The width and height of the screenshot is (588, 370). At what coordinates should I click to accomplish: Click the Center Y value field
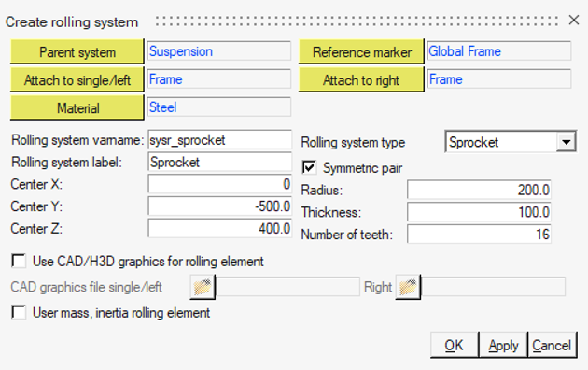point(219,206)
